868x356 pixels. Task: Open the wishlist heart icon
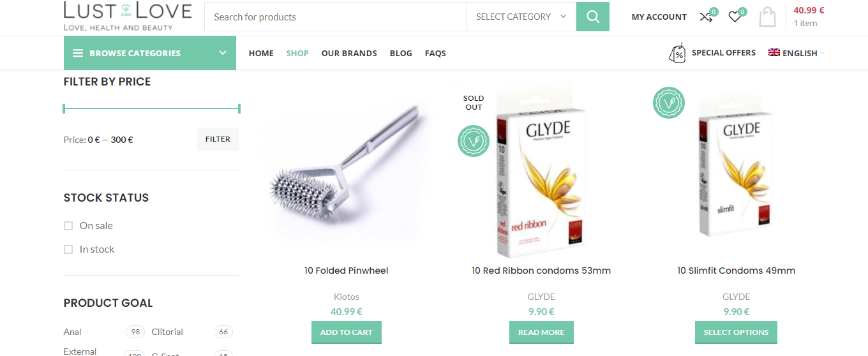click(x=735, y=17)
